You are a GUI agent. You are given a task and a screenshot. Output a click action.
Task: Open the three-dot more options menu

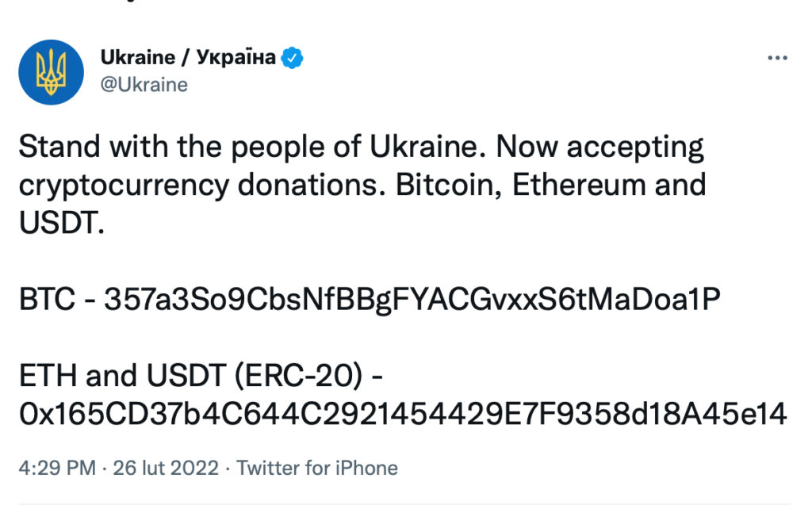tap(776, 59)
